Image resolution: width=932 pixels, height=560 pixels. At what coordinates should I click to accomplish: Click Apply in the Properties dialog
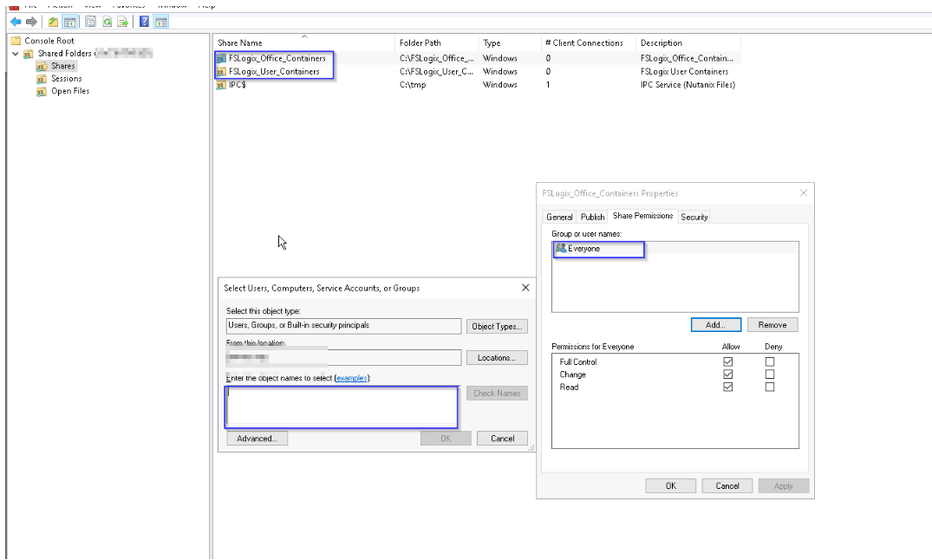(x=784, y=485)
